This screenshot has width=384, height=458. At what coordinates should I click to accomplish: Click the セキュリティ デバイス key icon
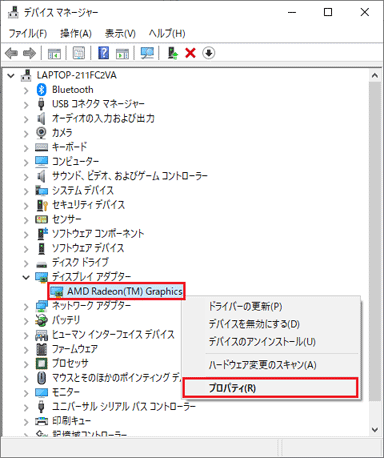pyautogui.click(x=42, y=205)
